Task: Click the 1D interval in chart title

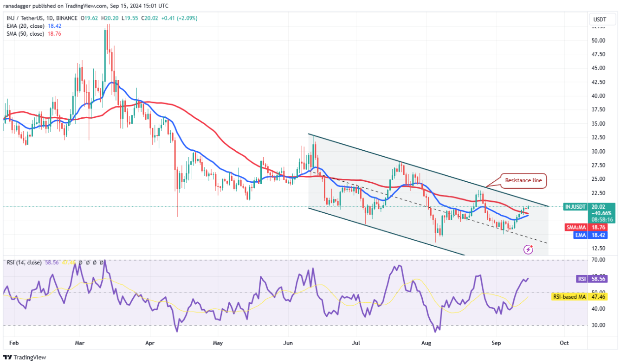Action: click(x=50, y=19)
